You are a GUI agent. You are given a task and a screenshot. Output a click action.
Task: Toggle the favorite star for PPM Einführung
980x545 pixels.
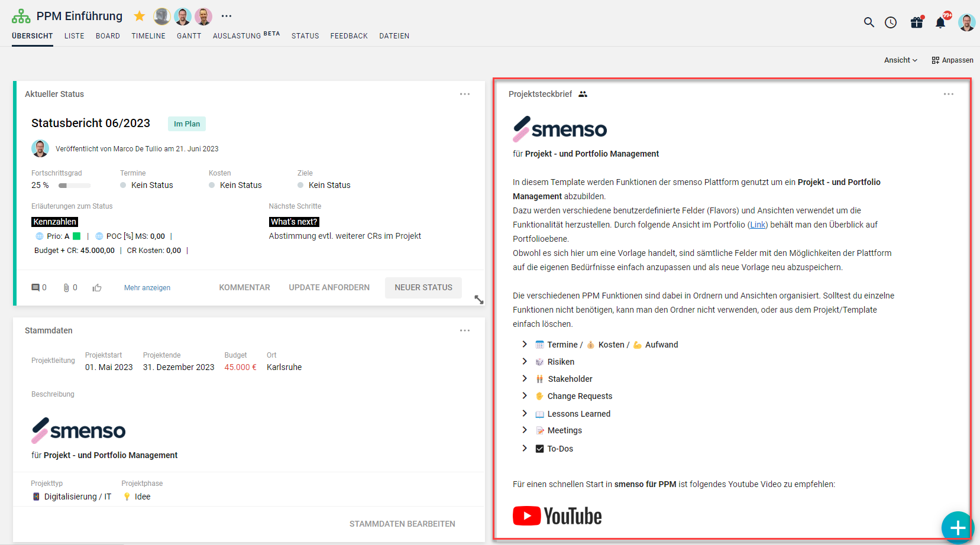[140, 16]
